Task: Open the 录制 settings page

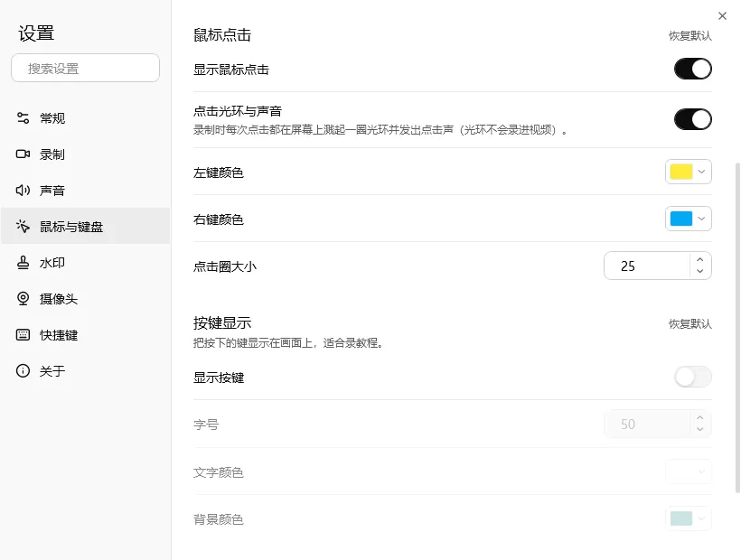Action: (x=85, y=154)
